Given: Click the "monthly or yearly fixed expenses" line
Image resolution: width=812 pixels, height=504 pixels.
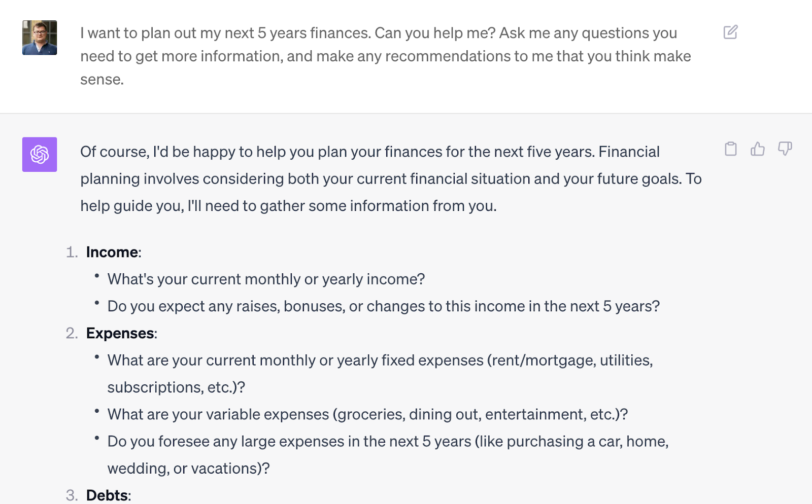Looking at the screenshot, I should [380, 360].
